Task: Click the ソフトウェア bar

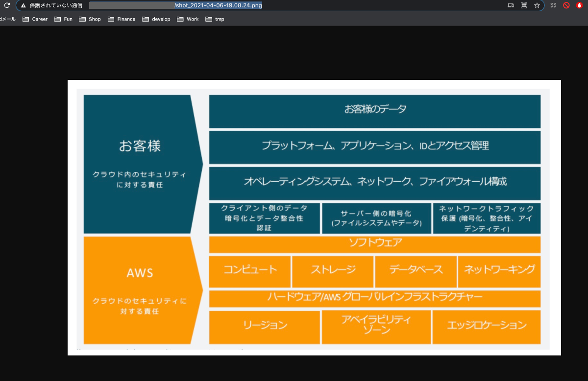Action: (x=375, y=244)
